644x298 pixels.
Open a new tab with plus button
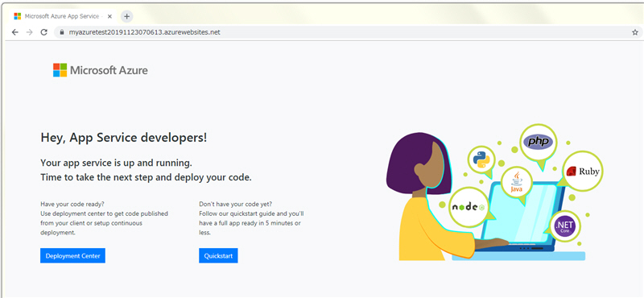point(127,16)
